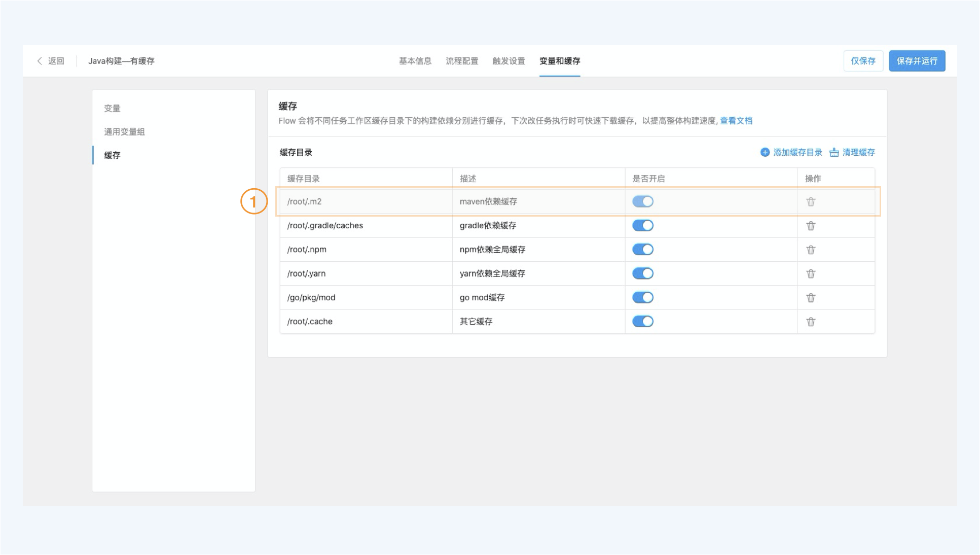
Task: Click the 清理缓存 link text
Action: [x=859, y=152]
